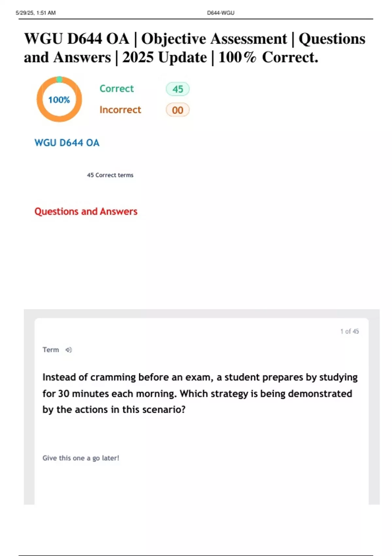Click Give this one a go later!

[x=81, y=458]
